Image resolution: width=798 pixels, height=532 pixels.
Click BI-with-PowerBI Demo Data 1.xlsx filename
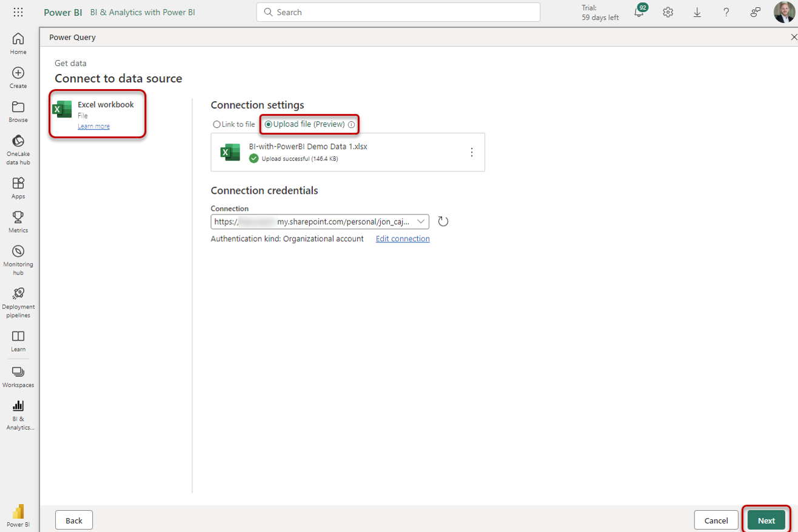308,147
